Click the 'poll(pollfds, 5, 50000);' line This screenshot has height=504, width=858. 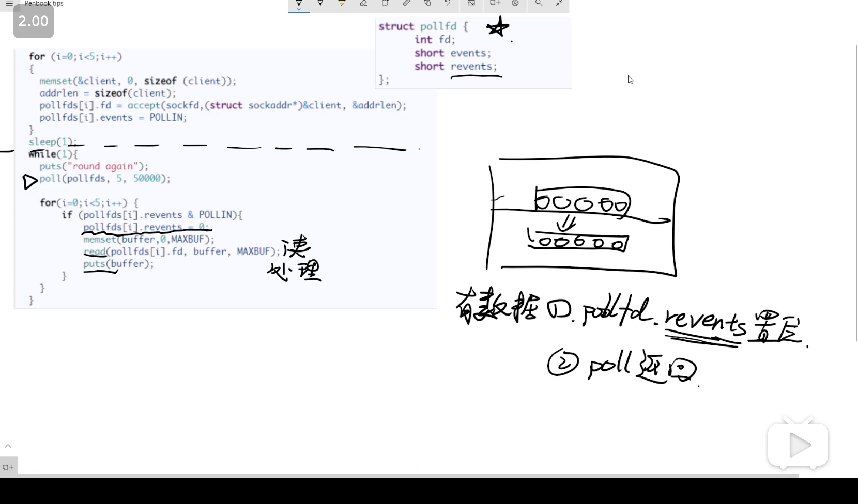coord(105,179)
